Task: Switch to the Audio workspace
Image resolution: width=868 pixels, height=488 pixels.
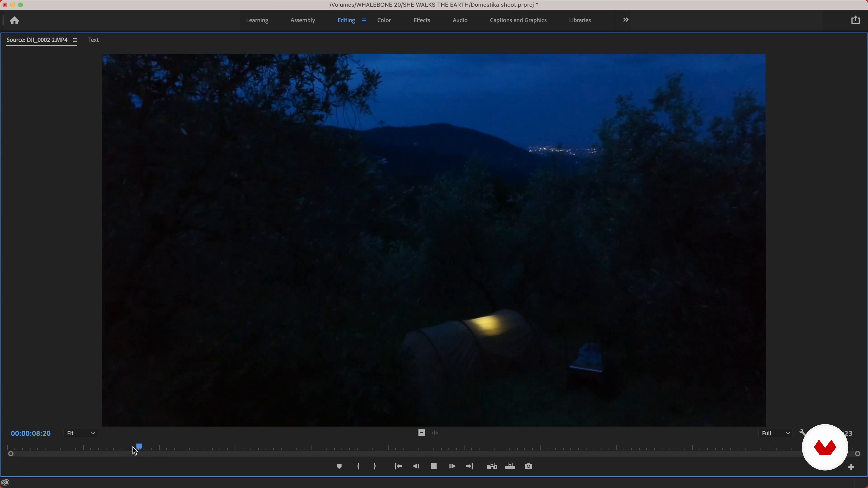Action: pos(460,21)
